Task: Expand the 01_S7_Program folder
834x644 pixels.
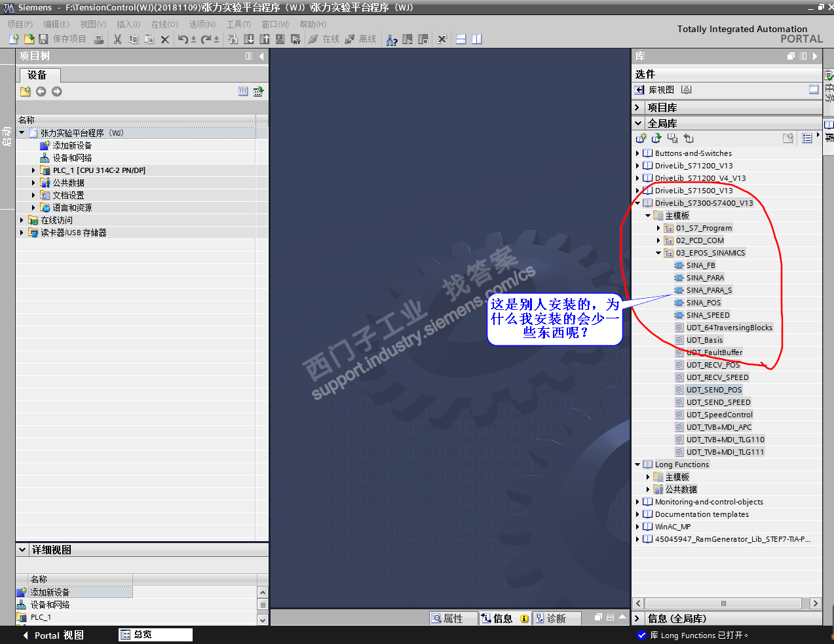Action: coord(658,228)
